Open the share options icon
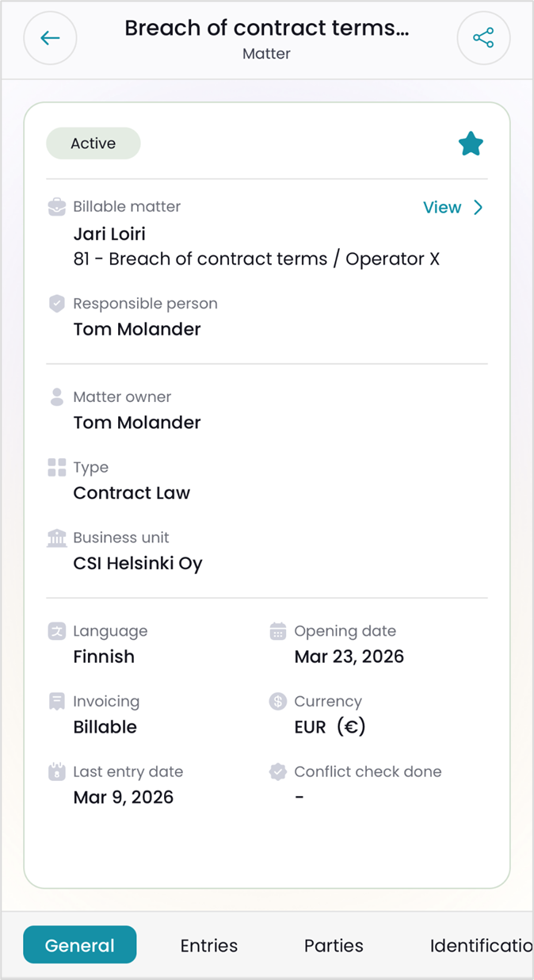Viewport: 534px width, 980px height. [483, 38]
